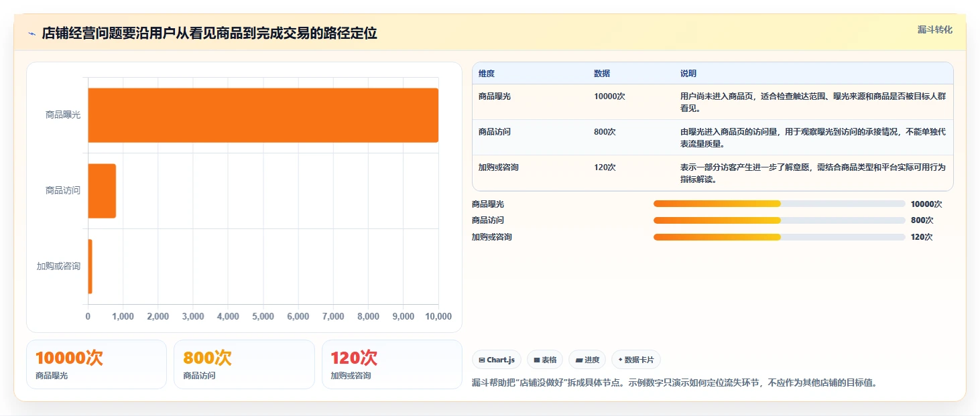The width and height of the screenshot is (980, 416).
Task: Click the 维度 table column header
Action: coord(487,74)
